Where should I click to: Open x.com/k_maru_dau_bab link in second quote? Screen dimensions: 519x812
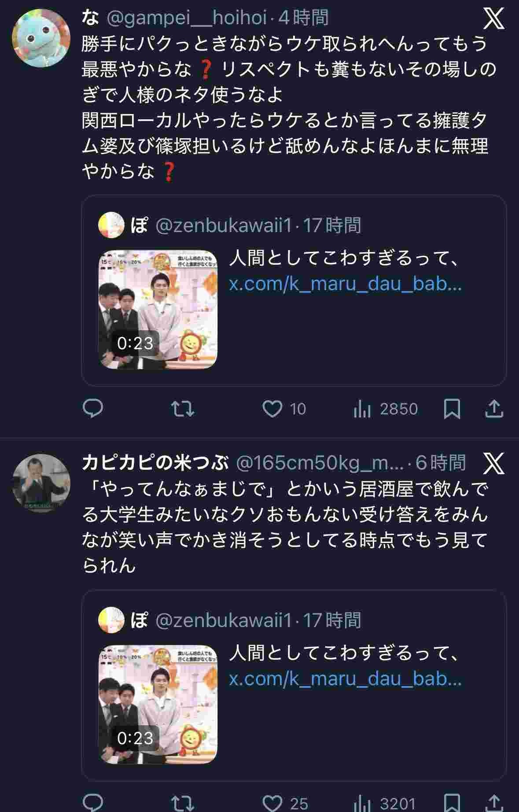click(345, 679)
